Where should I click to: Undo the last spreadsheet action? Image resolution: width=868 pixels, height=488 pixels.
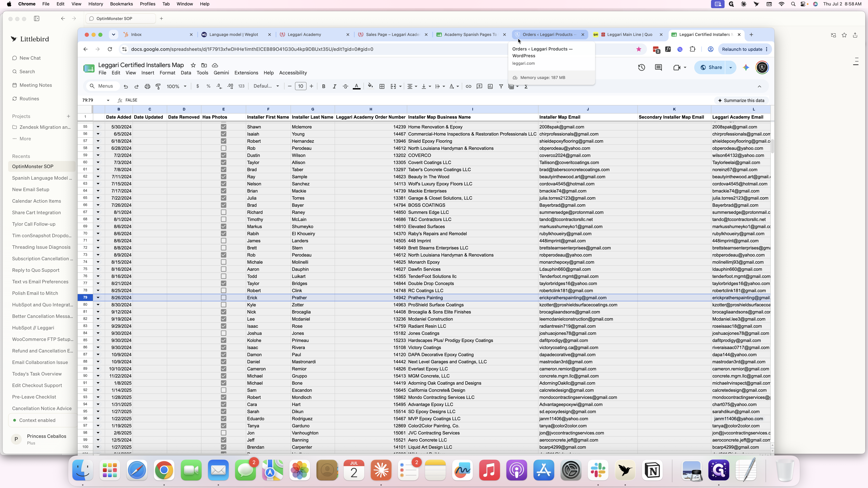pyautogui.click(x=126, y=87)
